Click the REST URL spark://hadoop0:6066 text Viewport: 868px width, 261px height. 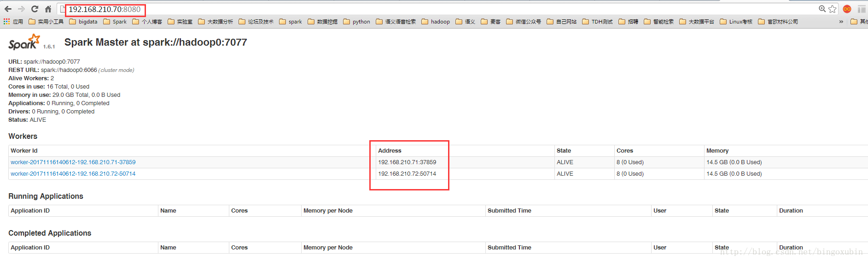point(71,70)
